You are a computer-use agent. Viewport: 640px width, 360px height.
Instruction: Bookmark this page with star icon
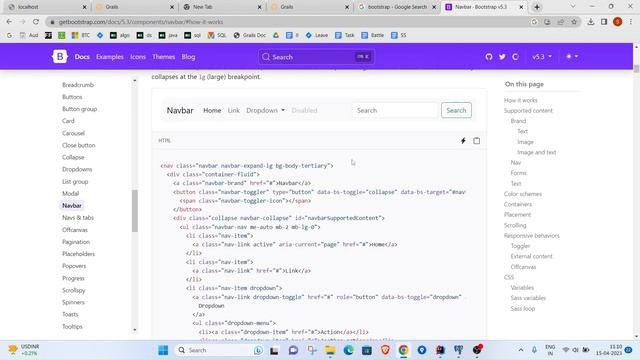pos(574,22)
